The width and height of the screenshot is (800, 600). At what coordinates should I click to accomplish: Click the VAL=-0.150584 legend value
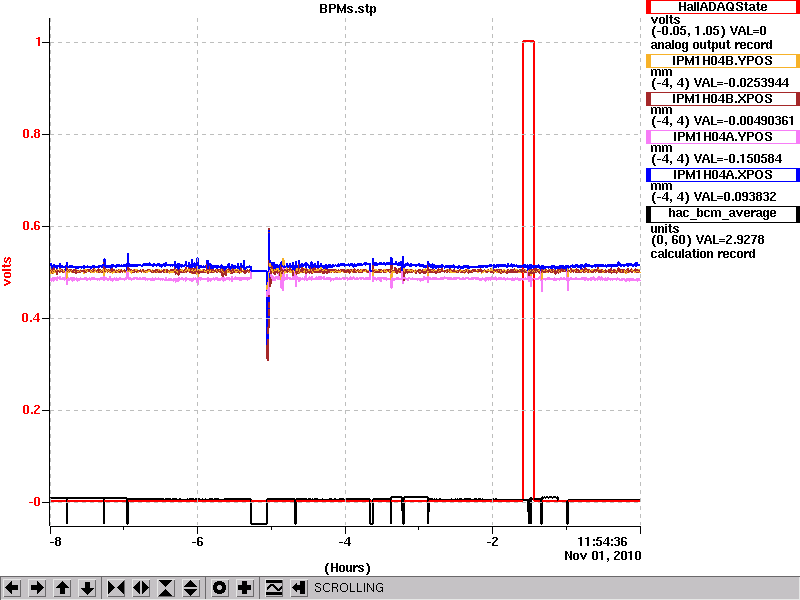pos(738,159)
